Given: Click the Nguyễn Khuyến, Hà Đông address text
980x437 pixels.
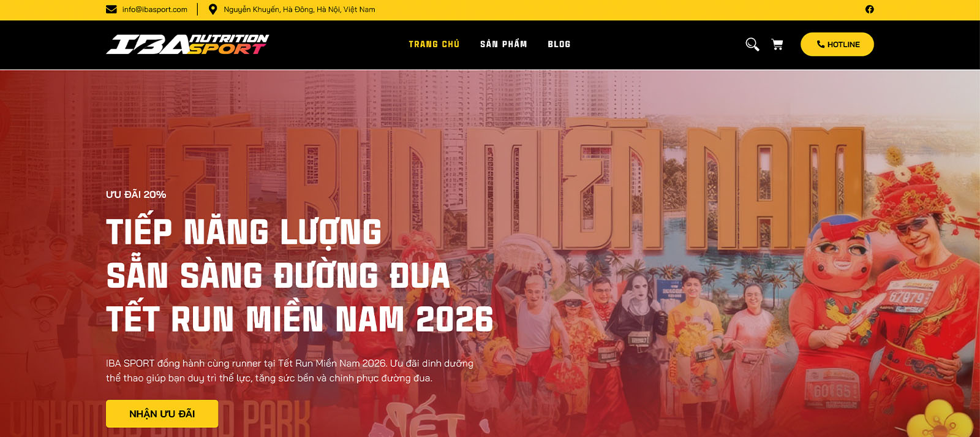Looking at the screenshot, I should pyautogui.click(x=300, y=9).
